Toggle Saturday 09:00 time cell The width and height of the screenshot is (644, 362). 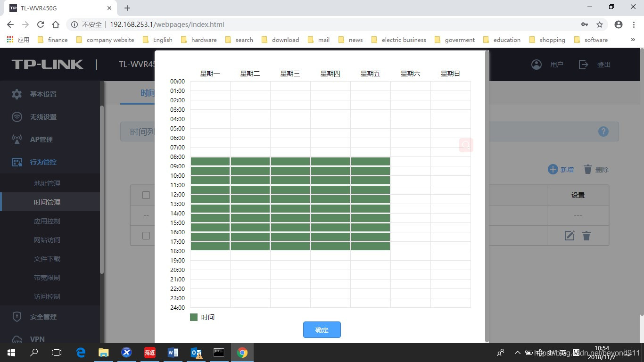(x=411, y=171)
